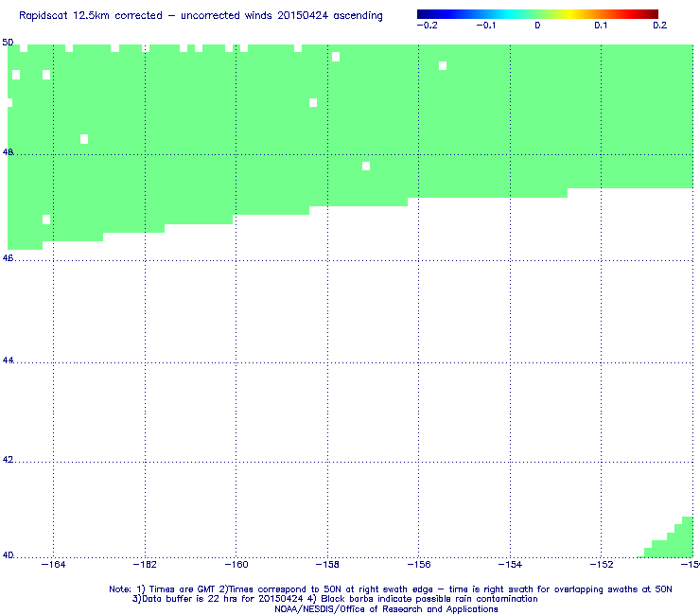Click the latitude 50 axis label
700x615 pixels.
(x=8, y=43)
